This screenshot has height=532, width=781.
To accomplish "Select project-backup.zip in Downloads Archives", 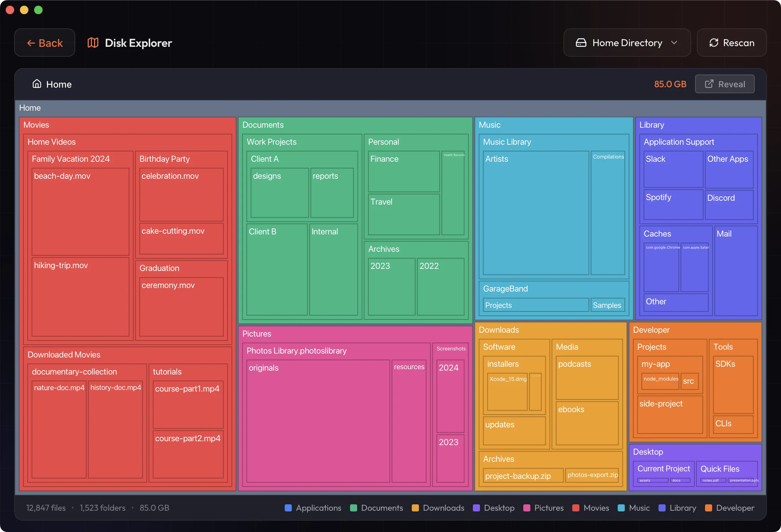I will (x=523, y=476).
